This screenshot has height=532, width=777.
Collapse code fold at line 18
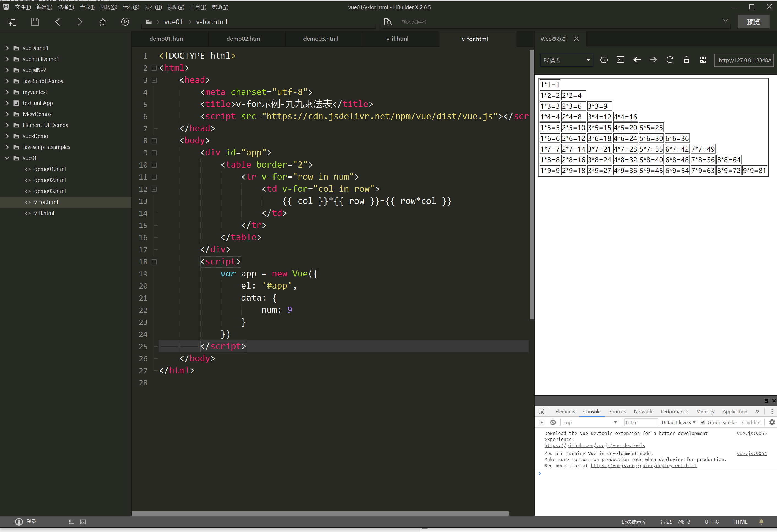(154, 262)
